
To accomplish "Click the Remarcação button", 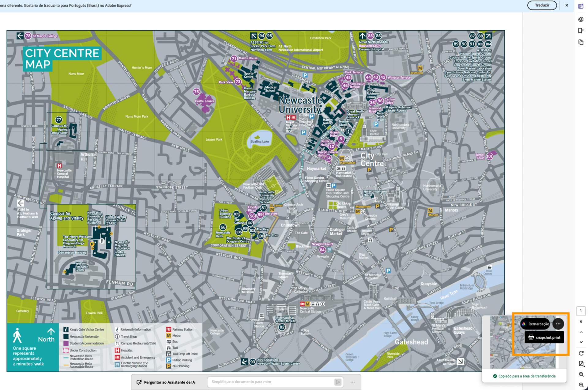I will pyautogui.click(x=535, y=324).
